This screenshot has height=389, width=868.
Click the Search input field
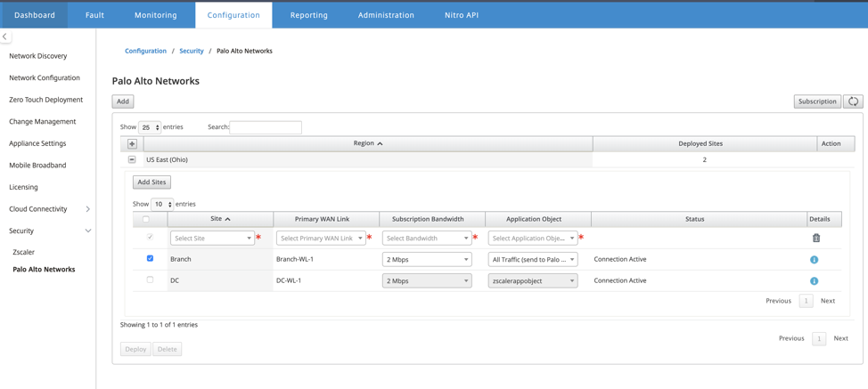pos(266,127)
